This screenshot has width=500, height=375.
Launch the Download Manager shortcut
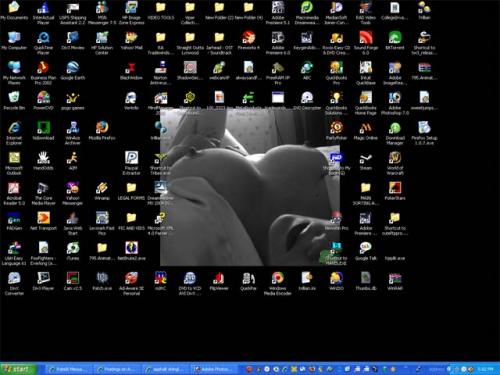click(395, 133)
